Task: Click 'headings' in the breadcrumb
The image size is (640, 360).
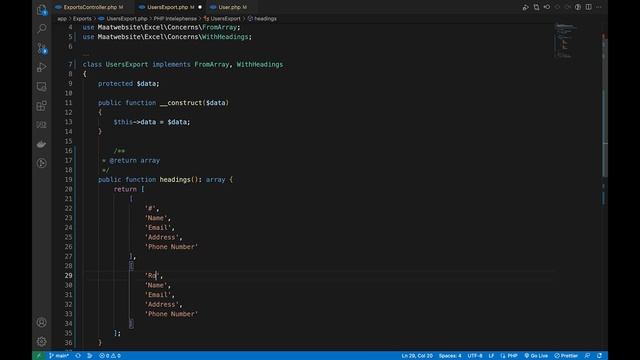Action: (x=265, y=19)
